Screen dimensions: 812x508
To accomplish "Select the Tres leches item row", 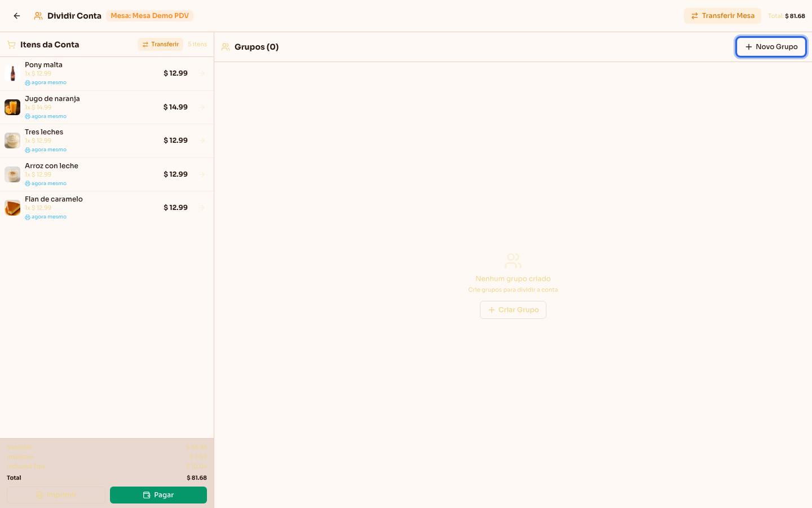I will [107, 141].
